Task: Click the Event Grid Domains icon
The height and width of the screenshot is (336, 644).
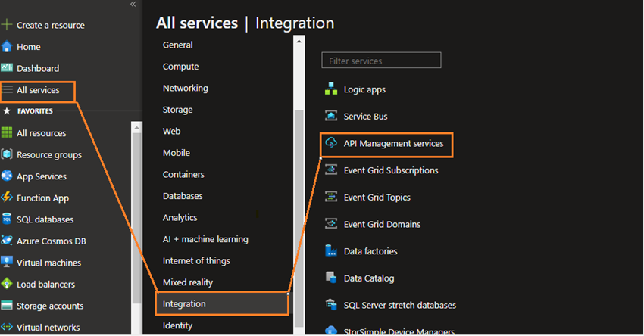Action: (x=331, y=224)
